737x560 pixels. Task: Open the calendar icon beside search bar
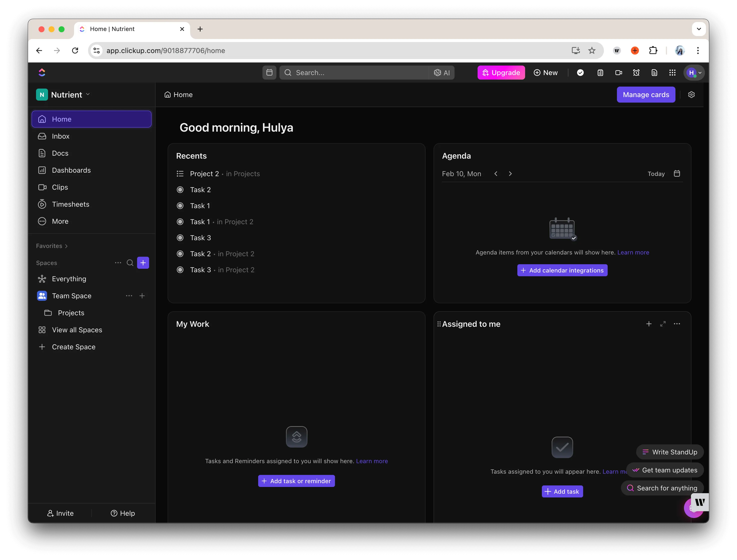tap(269, 72)
